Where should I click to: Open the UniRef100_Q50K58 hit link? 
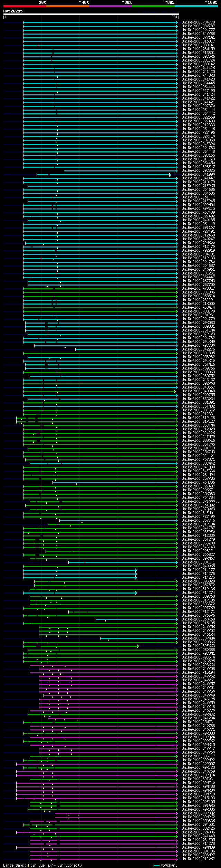(x=198, y=619)
